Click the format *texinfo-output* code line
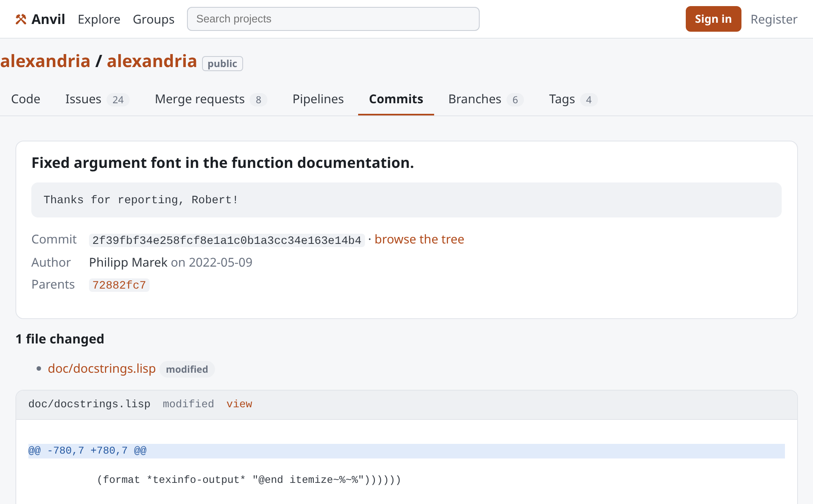 [249, 480]
